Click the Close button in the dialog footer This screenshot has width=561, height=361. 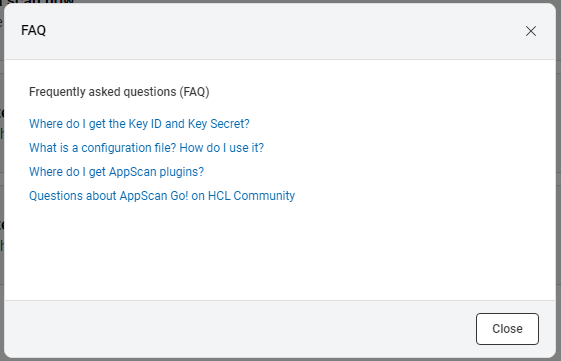click(x=507, y=329)
